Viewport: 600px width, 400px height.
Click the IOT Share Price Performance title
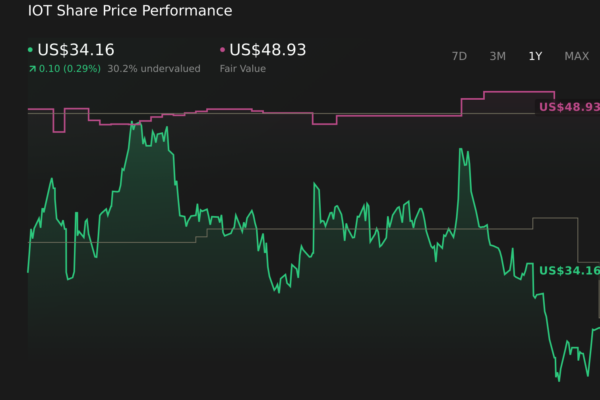(130, 11)
